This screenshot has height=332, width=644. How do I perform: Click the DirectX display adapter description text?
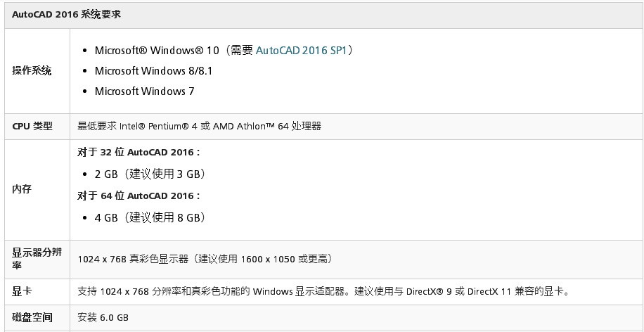point(323,291)
